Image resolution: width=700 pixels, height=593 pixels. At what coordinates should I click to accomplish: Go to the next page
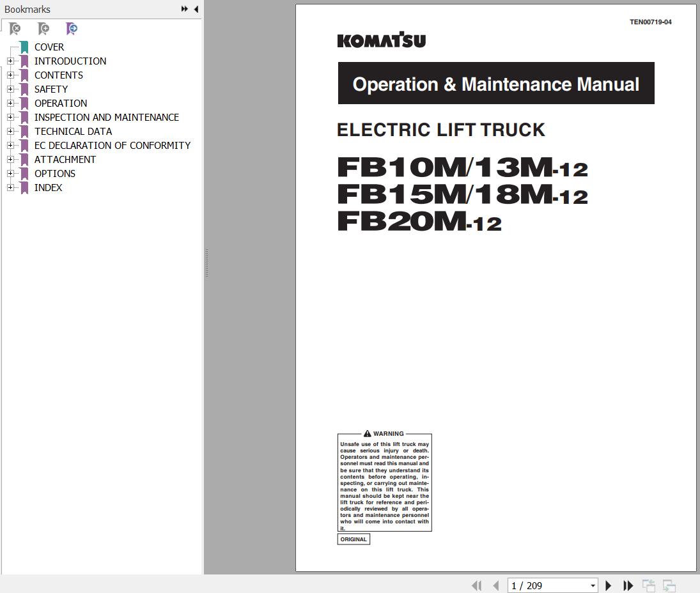coord(608,585)
